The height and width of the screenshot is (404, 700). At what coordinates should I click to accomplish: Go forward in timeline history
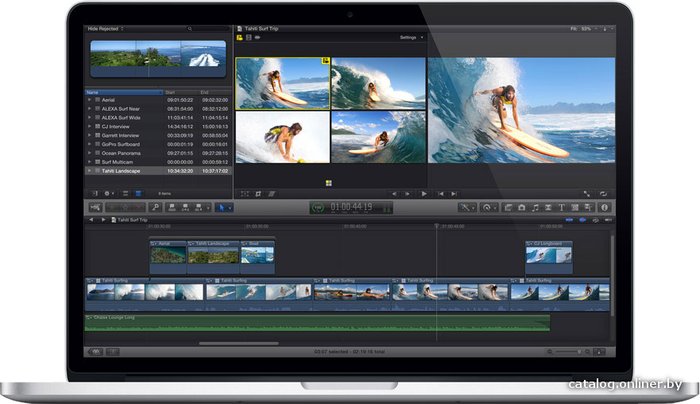click(x=103, y=220)
